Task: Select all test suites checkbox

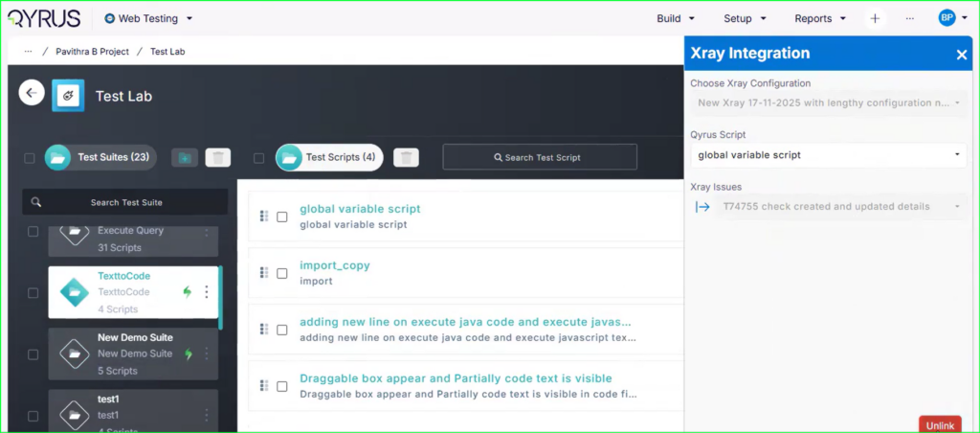Action: click(30, 158)
